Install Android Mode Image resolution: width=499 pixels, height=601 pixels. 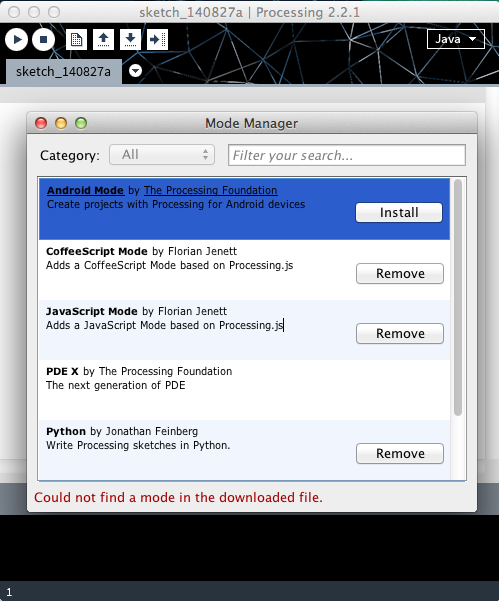click(x=399, y=212)
